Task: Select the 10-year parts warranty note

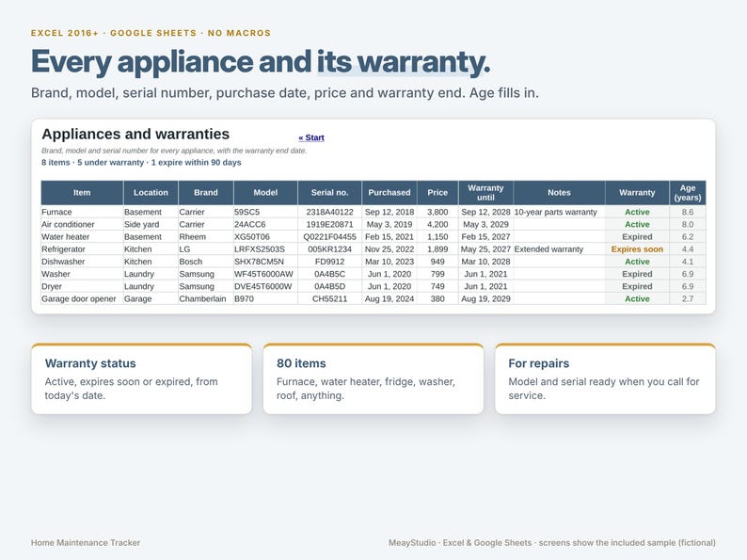Action: pos(559,212)
